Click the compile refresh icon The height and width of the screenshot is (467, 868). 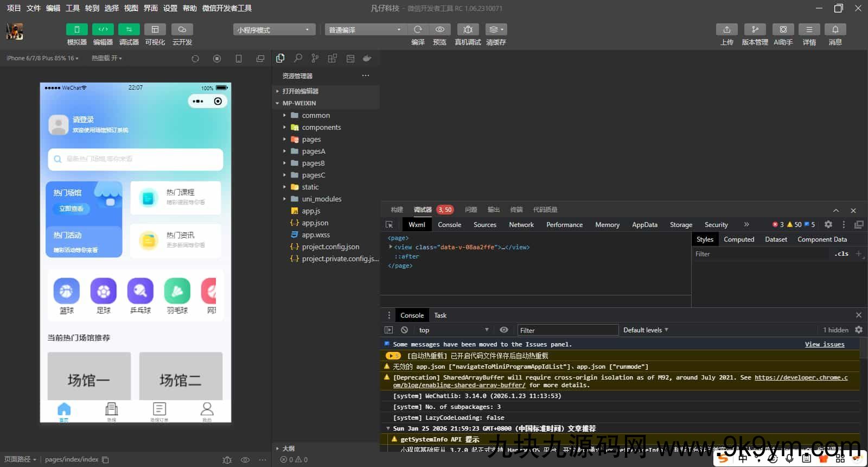pos(418,29)
